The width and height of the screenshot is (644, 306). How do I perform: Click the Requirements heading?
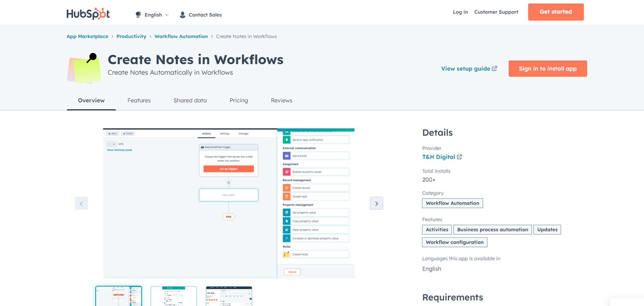453,297
